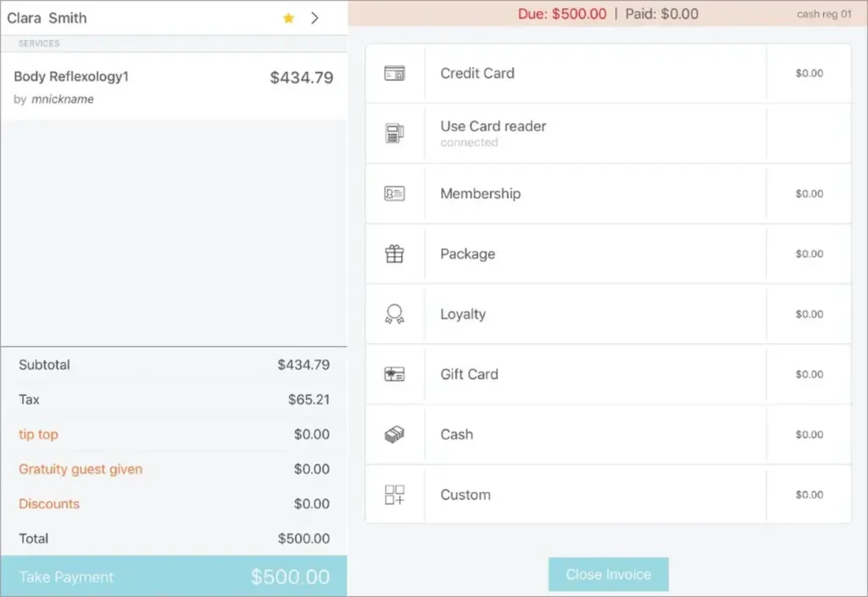Click the Credit Card payment icon

[394, 74]
